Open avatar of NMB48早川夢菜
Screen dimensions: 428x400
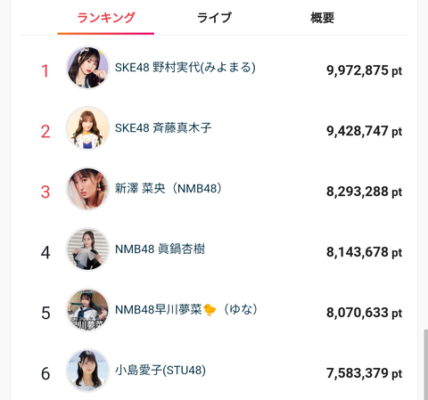pyautogui.click(x=88, y=310)
